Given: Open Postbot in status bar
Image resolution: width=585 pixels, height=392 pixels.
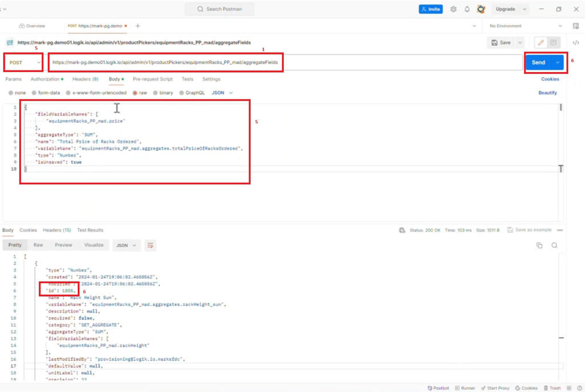Looking at the screenshot, I should click(x=438, y=388).
